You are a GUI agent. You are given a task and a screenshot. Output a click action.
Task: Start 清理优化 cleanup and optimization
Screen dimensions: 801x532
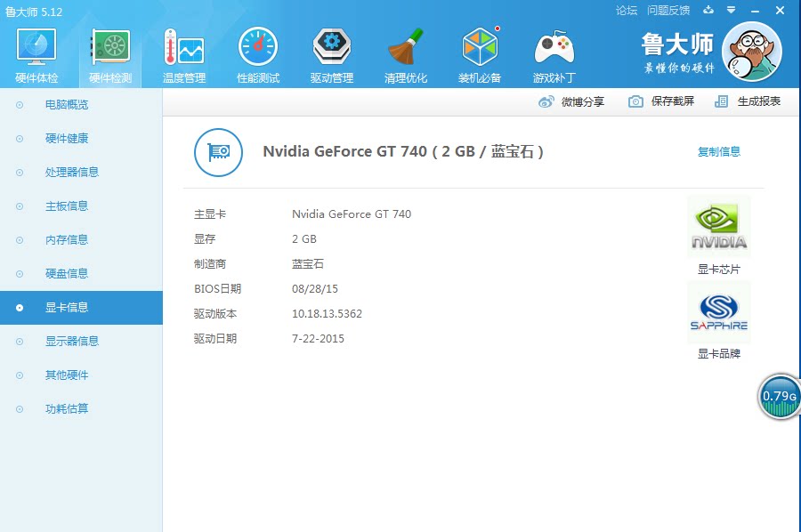coord(405,51)
